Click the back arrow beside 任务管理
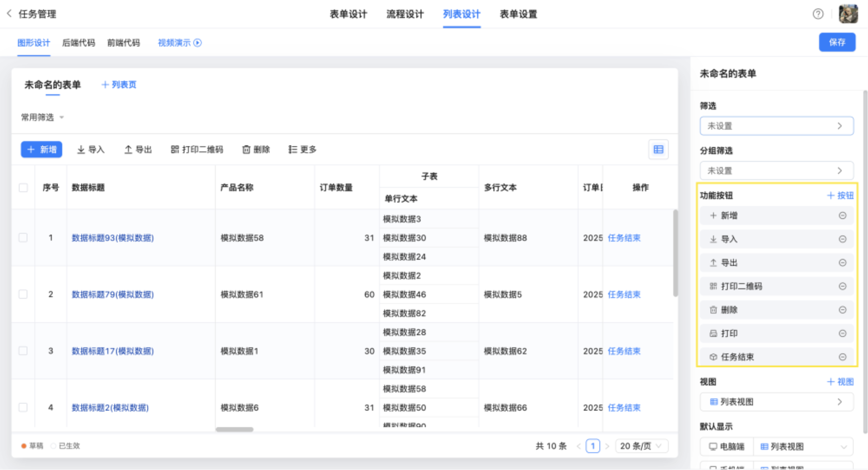The width and height of the screenshot is (868, 470). (x=9, y=14)
